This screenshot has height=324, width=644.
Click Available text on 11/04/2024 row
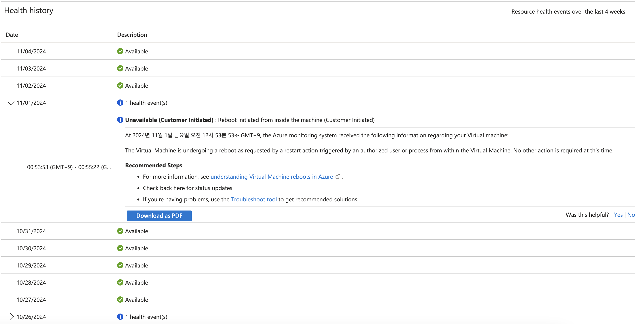137,51
